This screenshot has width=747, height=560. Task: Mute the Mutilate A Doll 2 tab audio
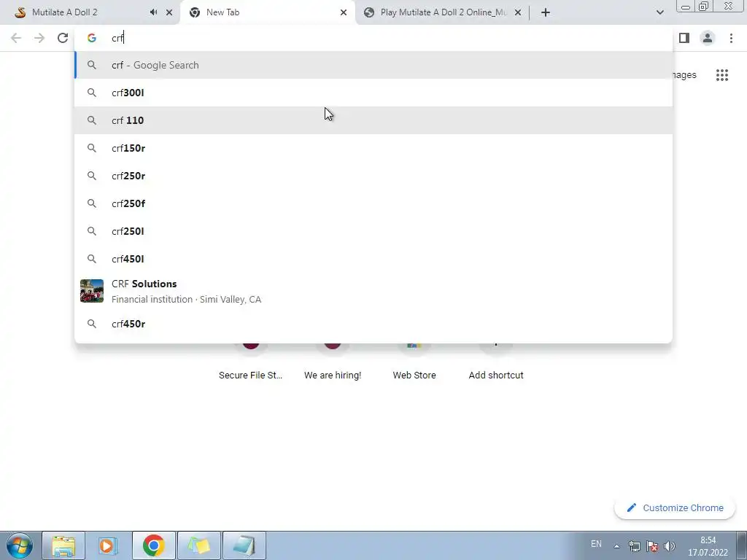[153, 12]
